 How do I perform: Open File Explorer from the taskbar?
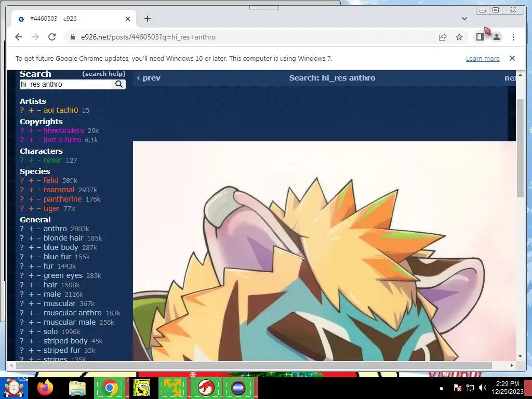pyautogui.click(x=77, y=388)
